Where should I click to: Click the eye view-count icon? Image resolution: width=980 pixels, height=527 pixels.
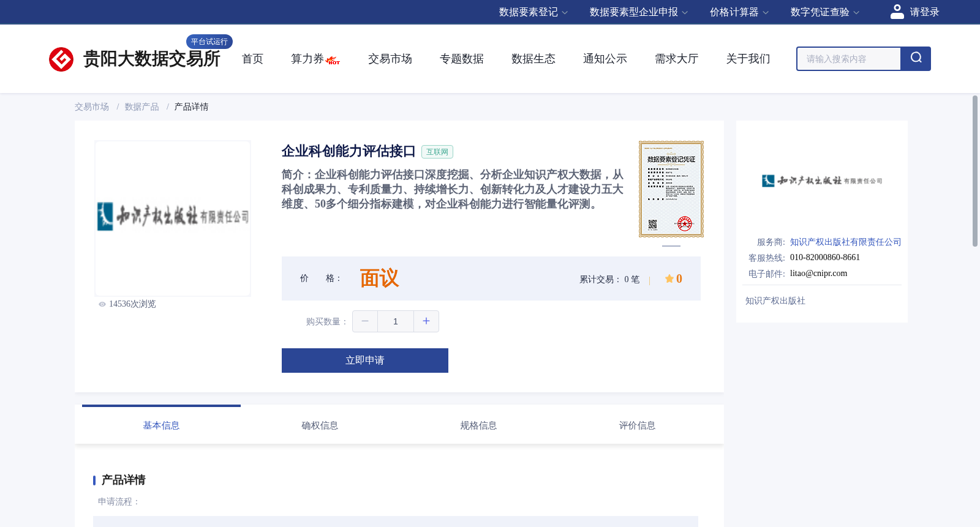pyautogui.click(x=102, y=304)
